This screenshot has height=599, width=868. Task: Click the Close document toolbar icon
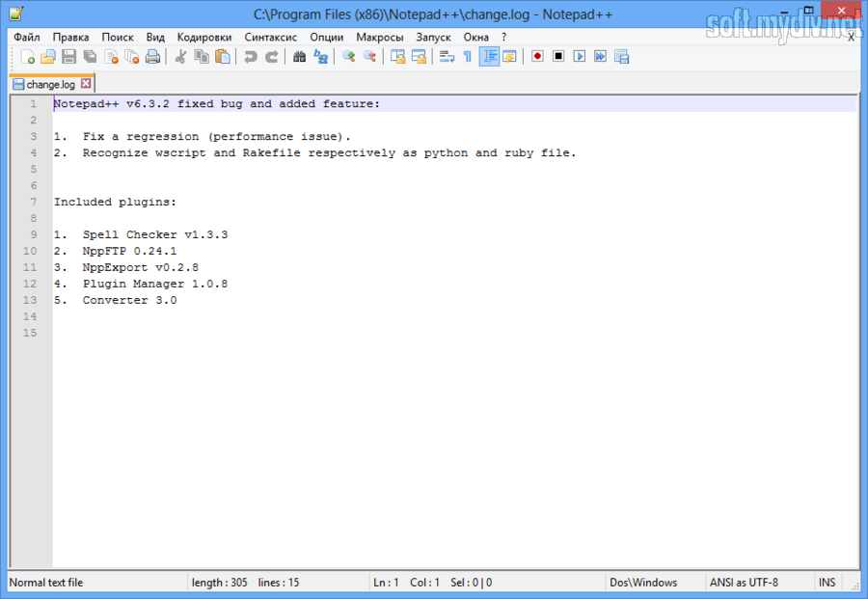pyautogui.click(x=111, y=57)
